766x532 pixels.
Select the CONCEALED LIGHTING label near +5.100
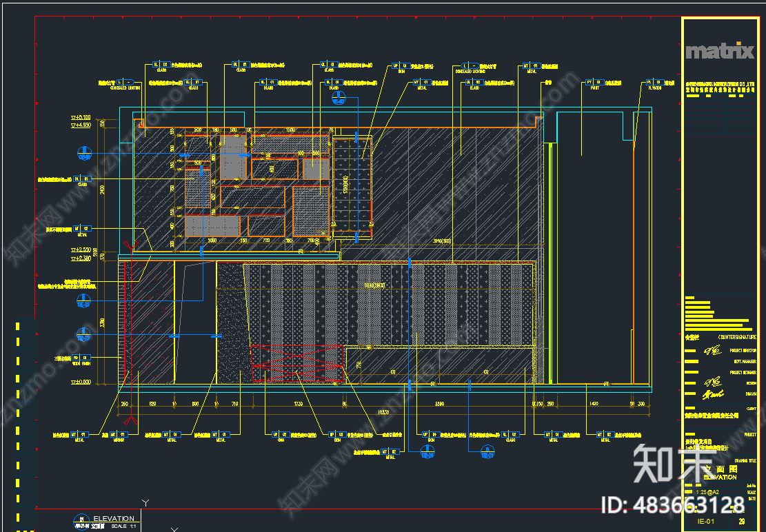125,88
